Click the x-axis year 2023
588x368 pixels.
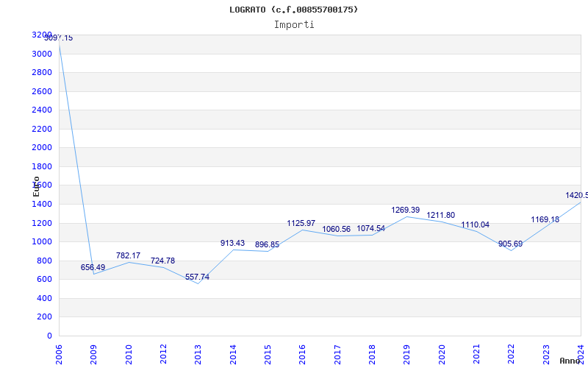pyautogui.click(x=545, y=354)
